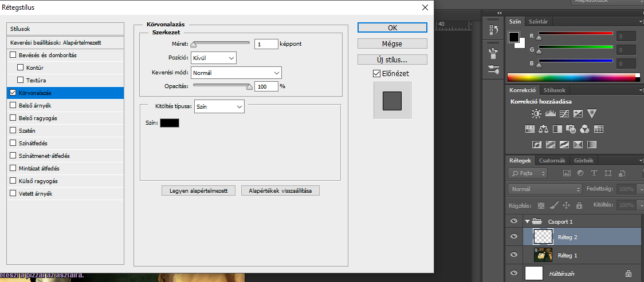
Task: Click the Alapértékek visszaállítása button
Action: pyautogui.click(x=280, y=190)
